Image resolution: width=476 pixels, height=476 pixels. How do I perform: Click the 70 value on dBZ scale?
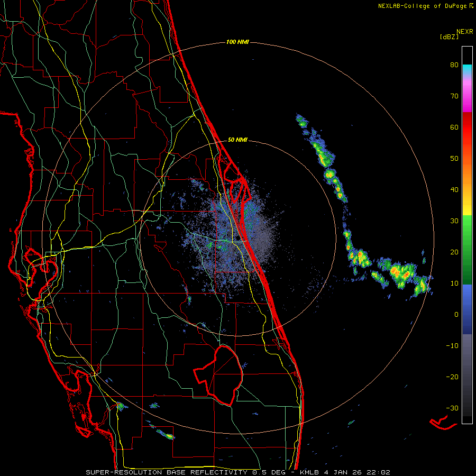pos(454,96)
